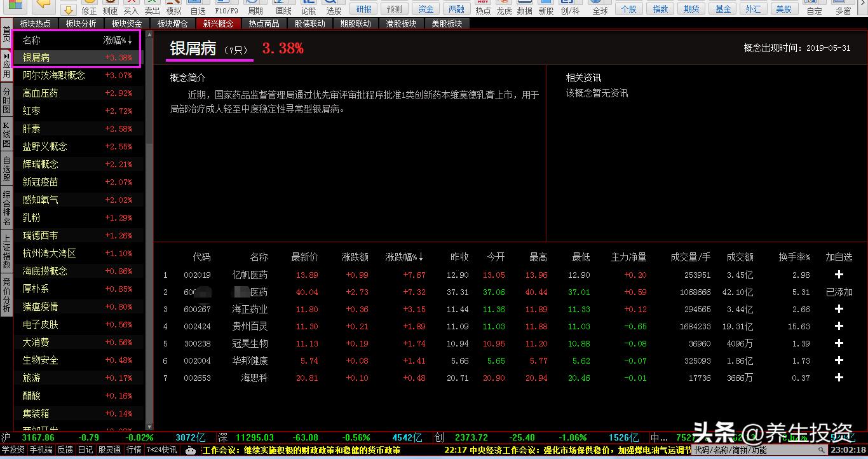Image resolution: width=868 pixels, height=459 pixels.
Task: Add 海正药业 to watchlist with plus
Action: [x=839, y=309]
